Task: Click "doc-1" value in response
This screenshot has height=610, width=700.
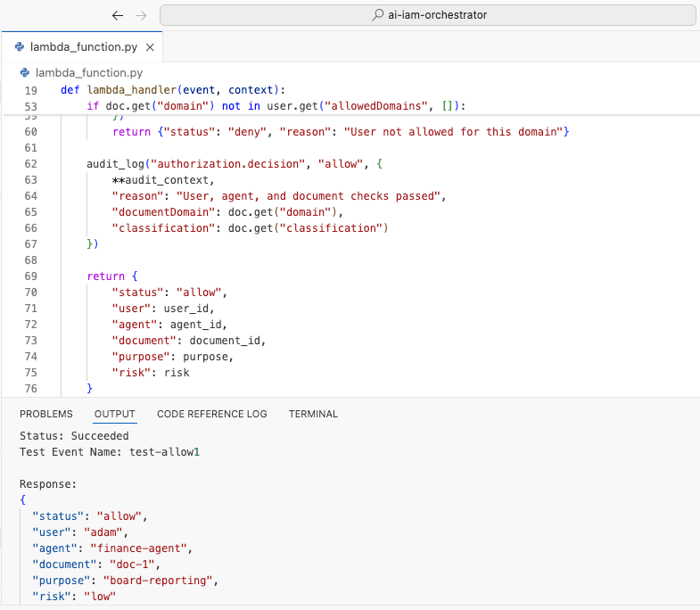Action: 132,565
